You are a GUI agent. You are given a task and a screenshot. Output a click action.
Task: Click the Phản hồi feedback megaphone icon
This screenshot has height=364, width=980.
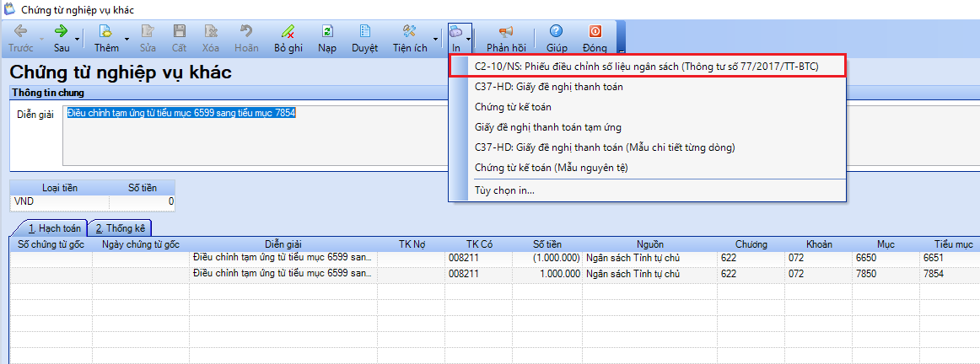coord(506,32)
